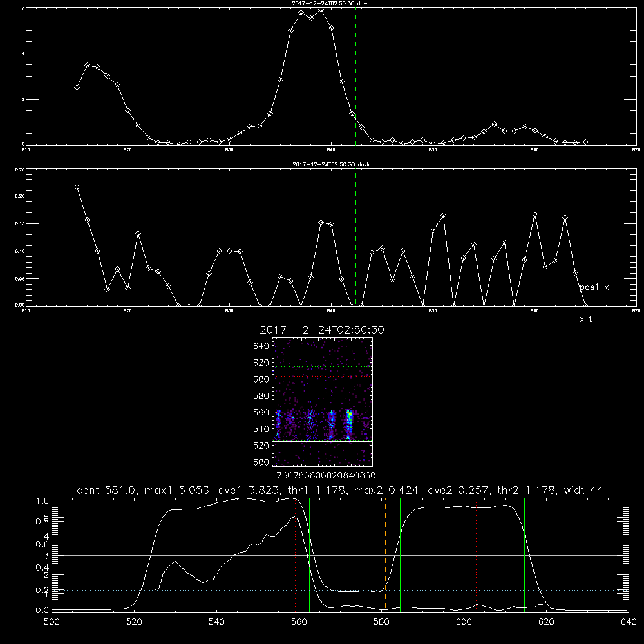The image size is (644, 644).
Task: Click the dusk plot title text
Action: 331,164
